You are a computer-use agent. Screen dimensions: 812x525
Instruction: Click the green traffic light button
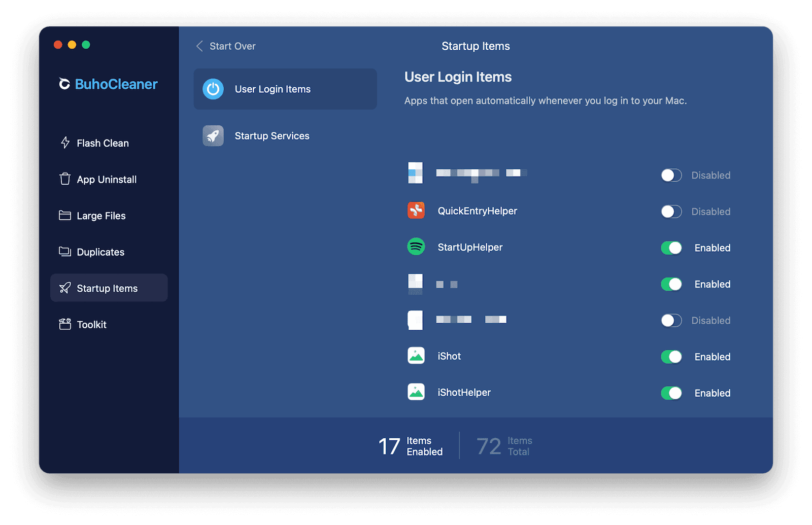tap(86, 45)
